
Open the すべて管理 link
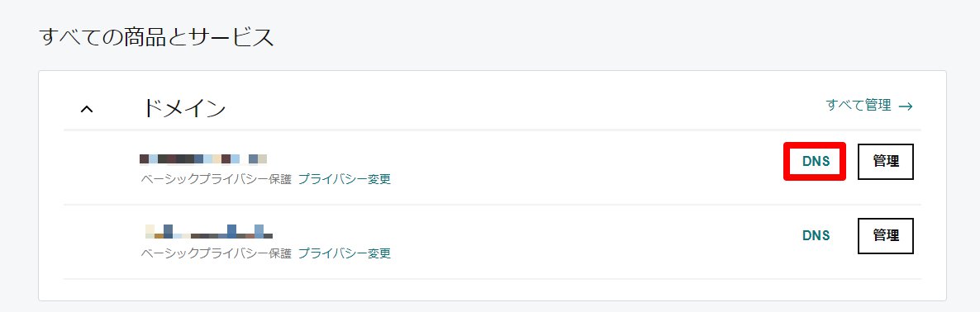(x=859, y=106)
